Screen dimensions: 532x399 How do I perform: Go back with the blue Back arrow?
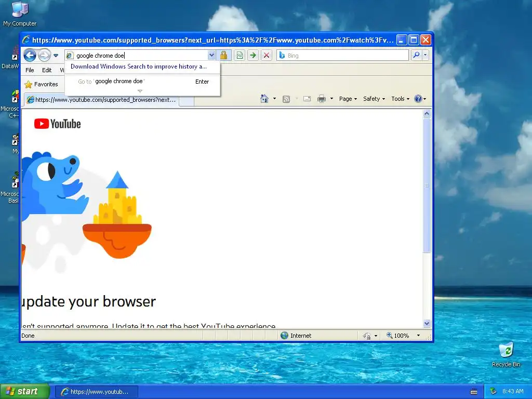tap(30, 55)
